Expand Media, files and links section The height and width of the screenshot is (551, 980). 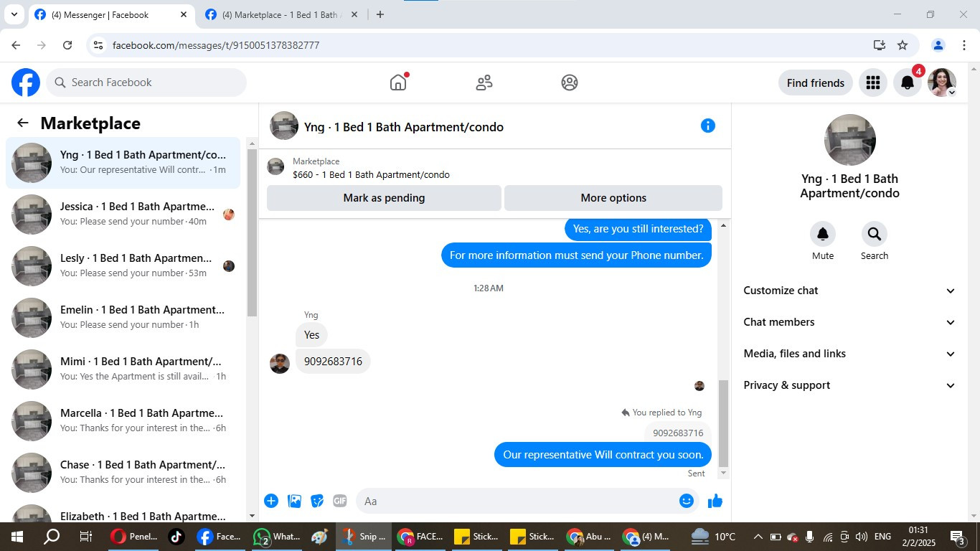[850, 354]
